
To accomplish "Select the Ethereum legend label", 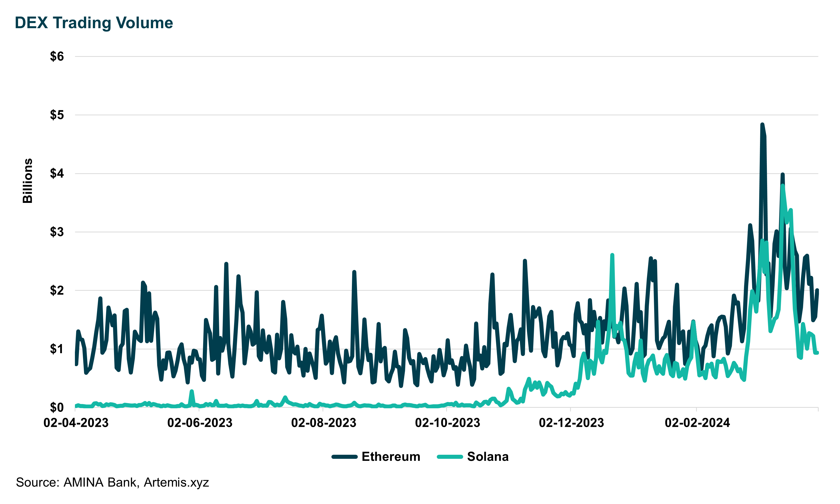I will (391, 457).
